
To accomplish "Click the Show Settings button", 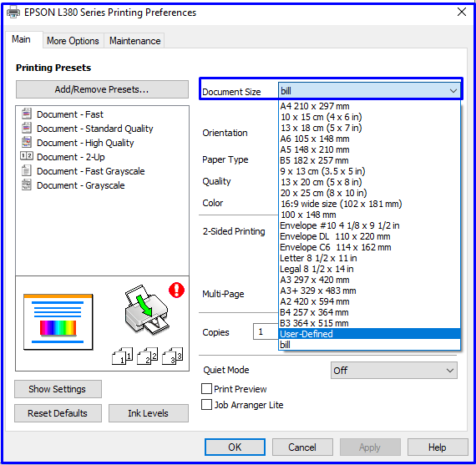I will click(58, 389).
